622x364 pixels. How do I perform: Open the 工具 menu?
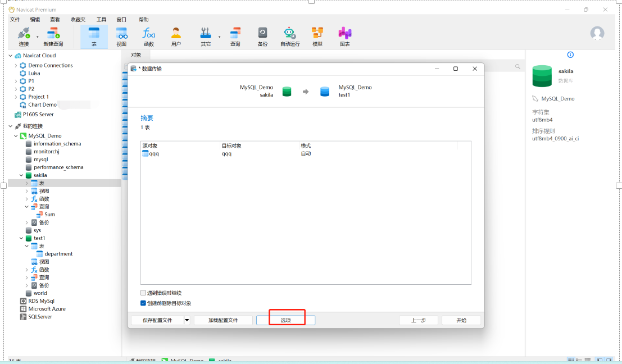[x=101, y=20]
